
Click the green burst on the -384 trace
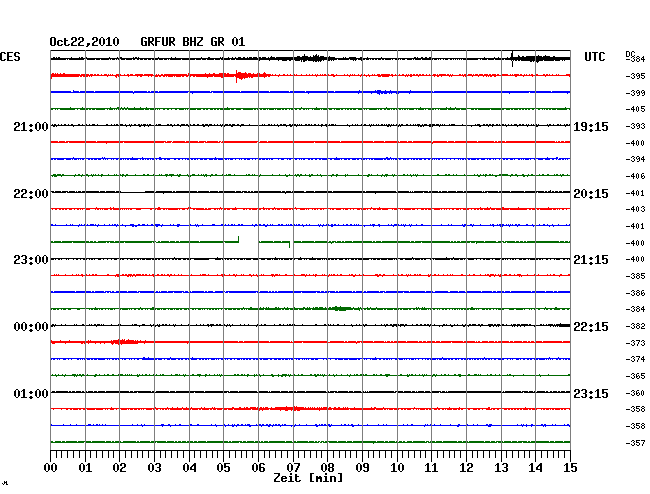(x=341, y=308)
